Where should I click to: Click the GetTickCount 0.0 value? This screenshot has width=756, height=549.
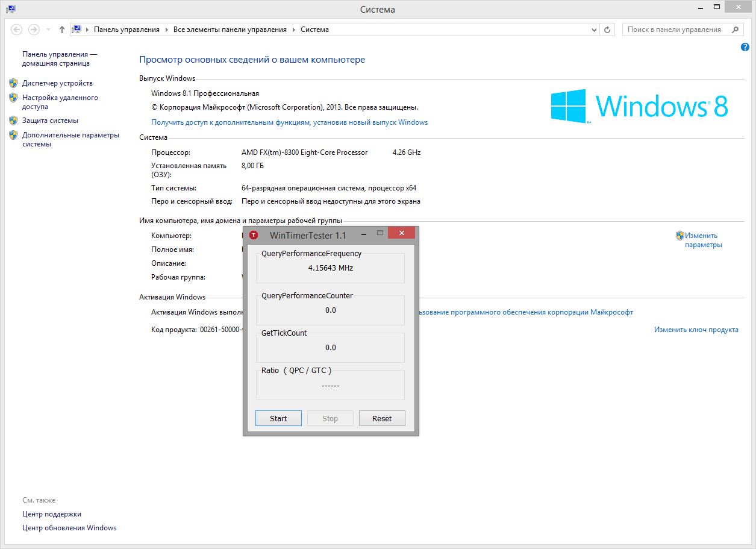pyautogui.click(x=330, y=348)
